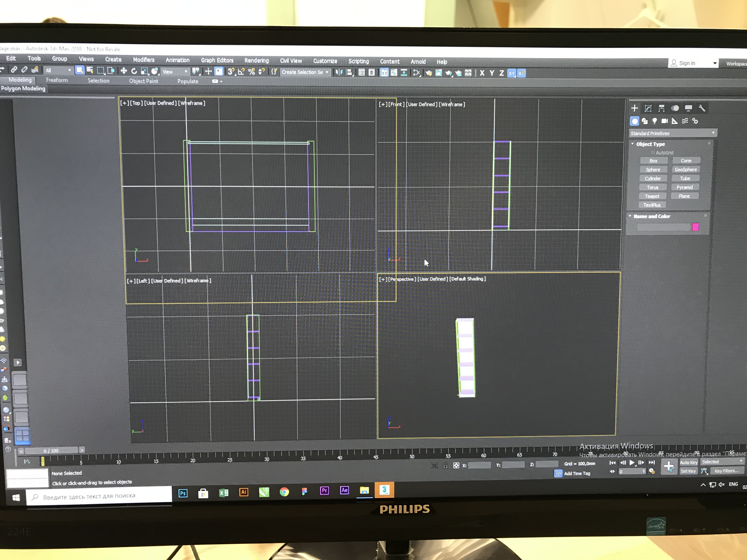The width and height of the screenshot is (747, 560).
Task: Switch to Lights category icon
Action: [x=655, y=121]
